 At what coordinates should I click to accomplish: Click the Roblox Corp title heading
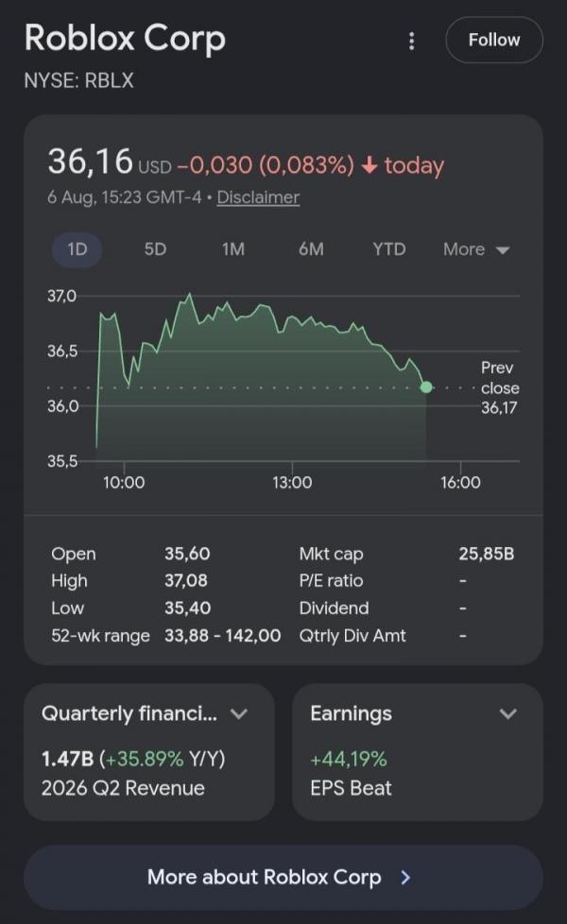pyautogui.click(x=125, y=39)
